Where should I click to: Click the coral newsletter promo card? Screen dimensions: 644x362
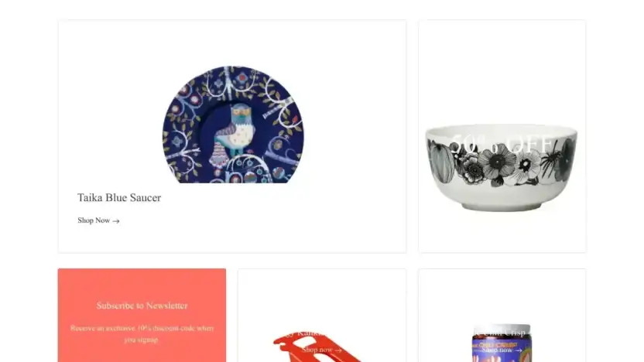[142, 316]
